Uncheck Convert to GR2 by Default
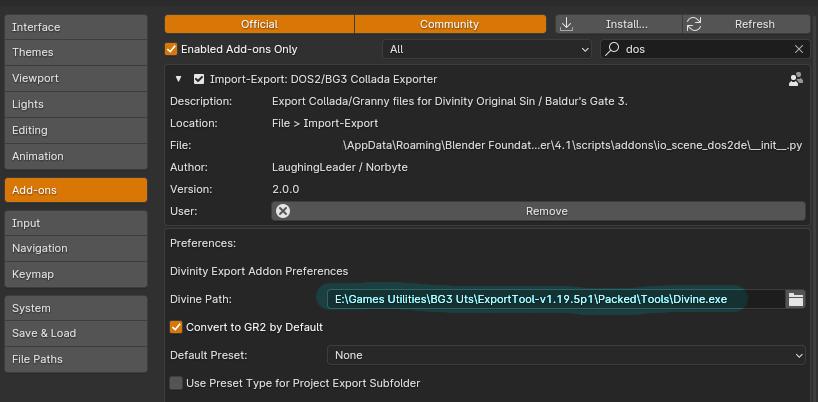The image size is (818, 402). pyautogui.click(x=176, y=327)
